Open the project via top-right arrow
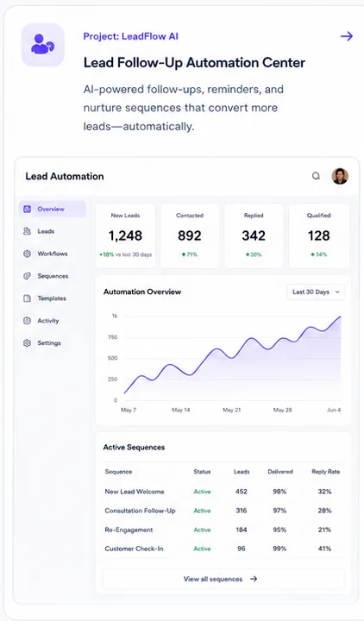364x621 pixels. [347, 36]
